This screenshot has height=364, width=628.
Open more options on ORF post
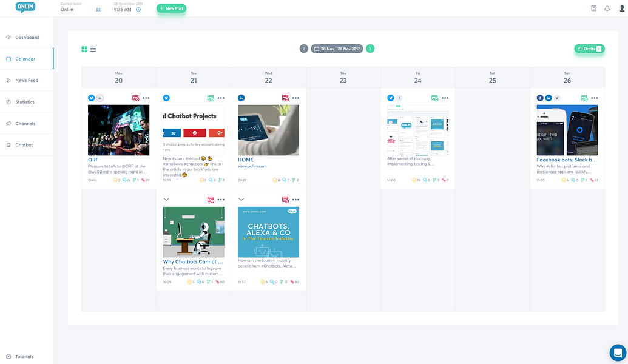pos(146,98)
